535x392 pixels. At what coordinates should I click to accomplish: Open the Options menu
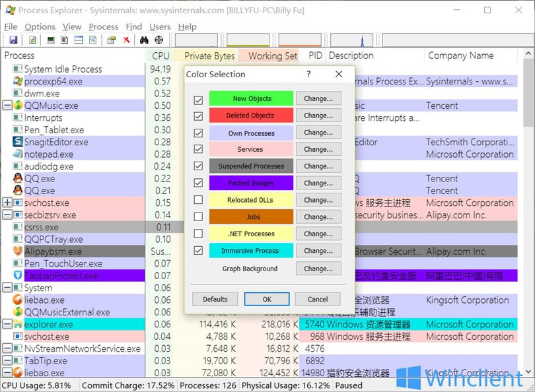pos(40,26)
